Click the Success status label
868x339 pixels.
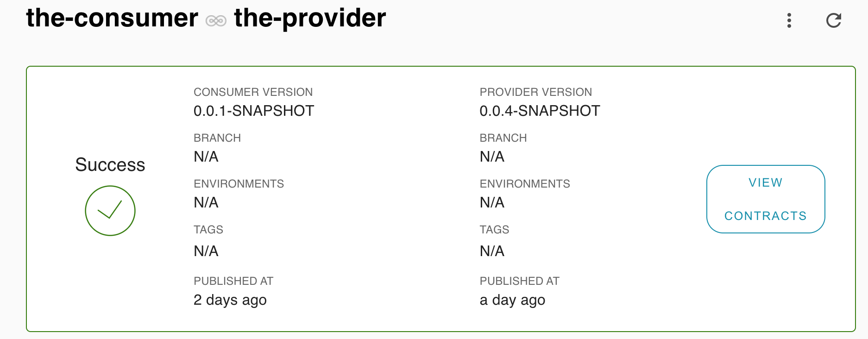110,165
